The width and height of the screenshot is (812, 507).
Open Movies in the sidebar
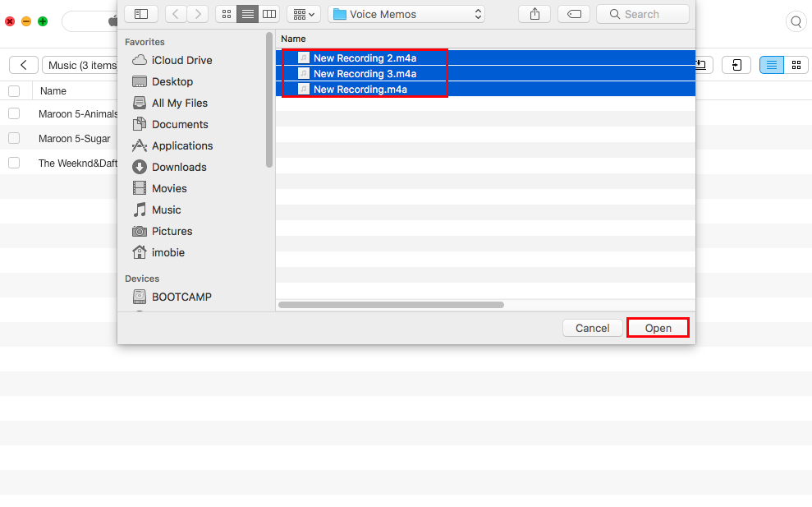(169, 188)
